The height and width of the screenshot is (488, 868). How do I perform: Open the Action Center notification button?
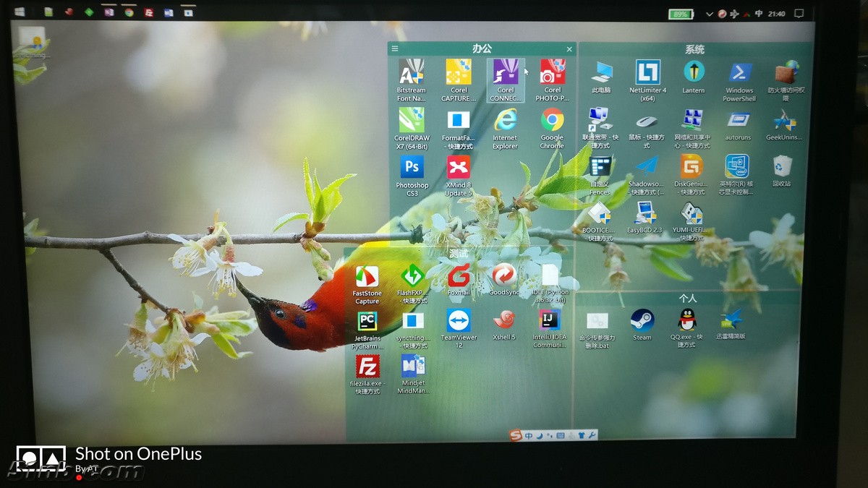(799, 14)
